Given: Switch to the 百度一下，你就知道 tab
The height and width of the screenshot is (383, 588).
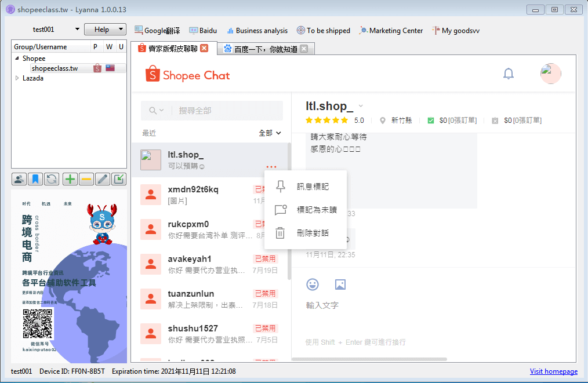Looking at the screenshot, I should pos(266,49).
